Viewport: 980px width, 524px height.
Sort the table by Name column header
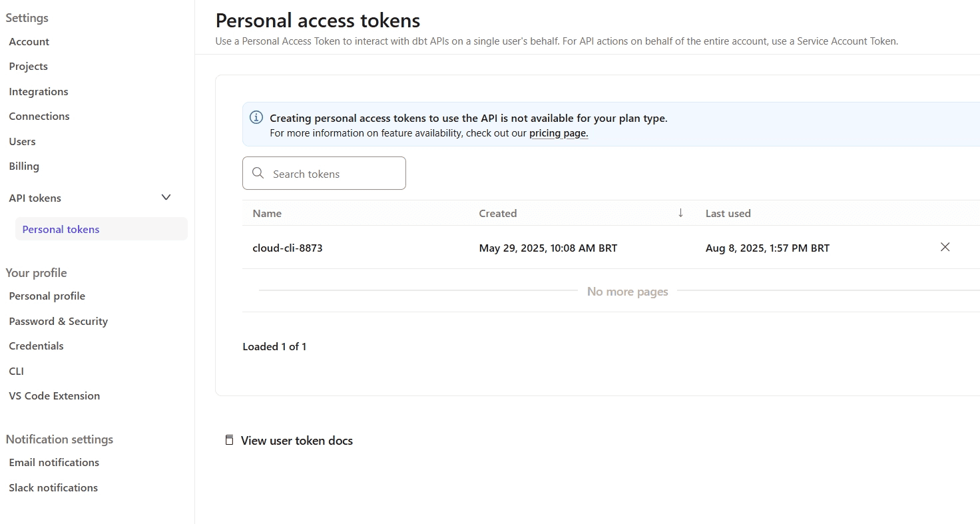click(x=267, y=213)
